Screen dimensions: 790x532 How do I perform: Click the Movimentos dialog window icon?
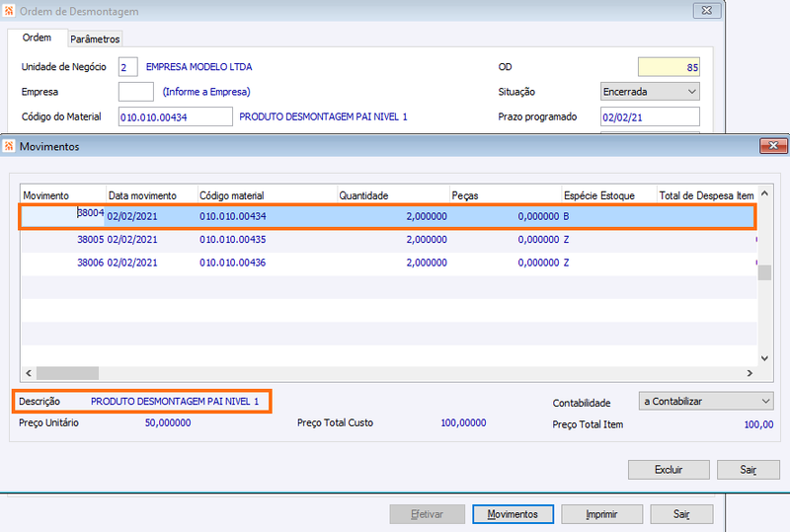coord(10,146)
